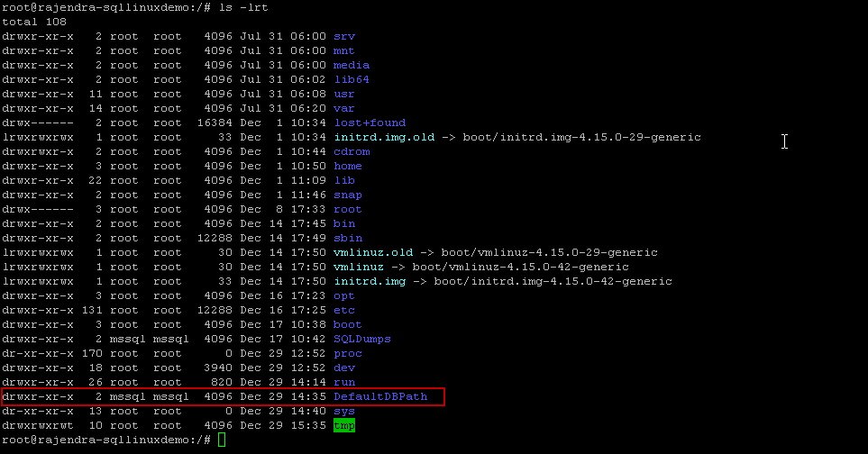Click the SQLDumps directory entry

(362, 339)
